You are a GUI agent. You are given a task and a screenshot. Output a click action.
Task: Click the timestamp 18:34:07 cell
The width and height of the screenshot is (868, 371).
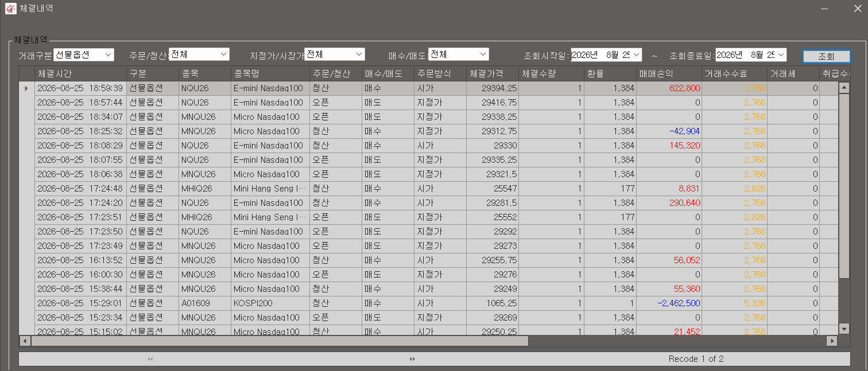[81, 117]
